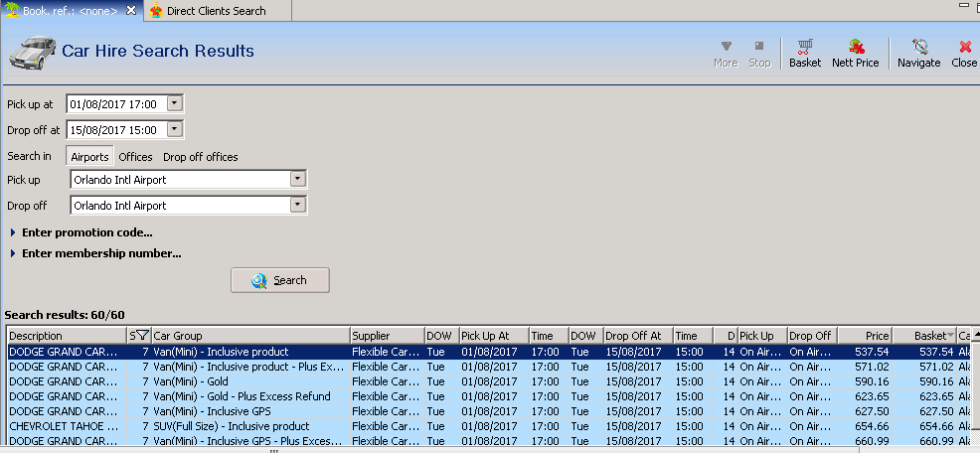This screenshot has height=453, width=980.
Task: Open the Drop off at date dropdown
Action: click(x=175, y=129)
